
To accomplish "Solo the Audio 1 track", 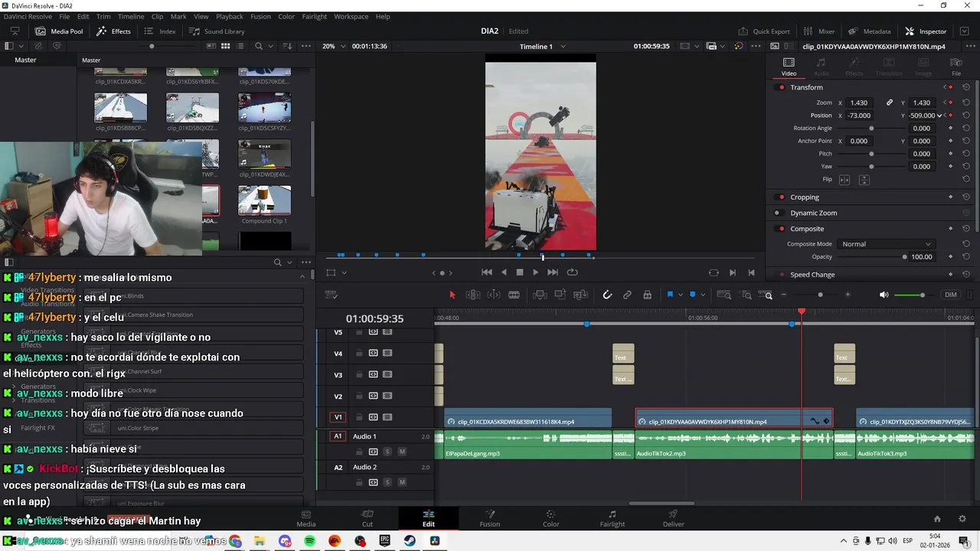I will [x=387, y=452].
